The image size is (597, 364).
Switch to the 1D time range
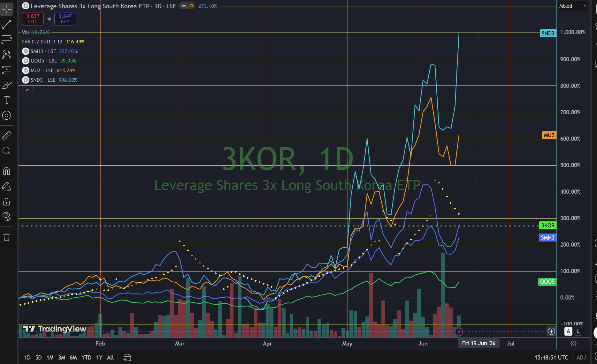point(27,358)
